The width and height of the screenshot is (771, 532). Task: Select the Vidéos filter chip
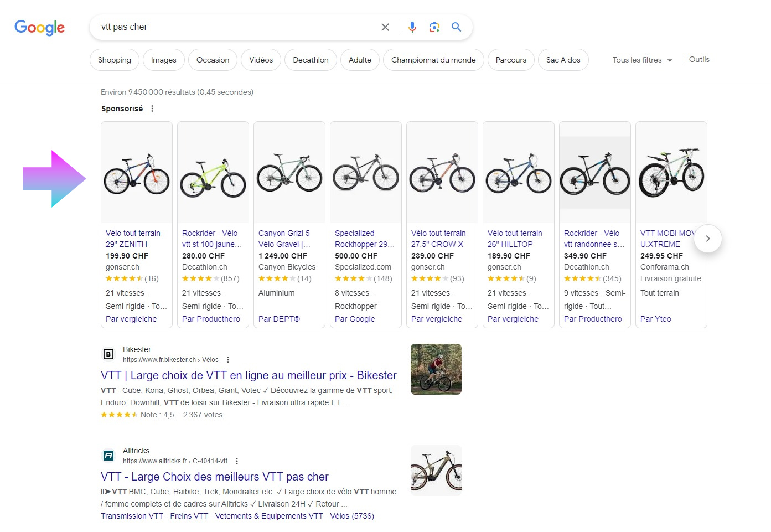pos(261,60)
